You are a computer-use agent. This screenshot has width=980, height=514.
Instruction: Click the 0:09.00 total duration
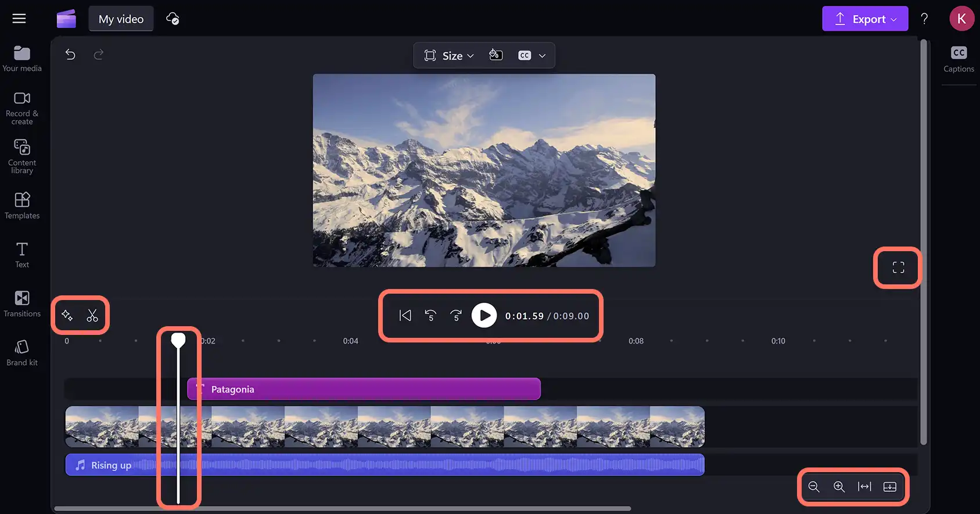[571, 316]
